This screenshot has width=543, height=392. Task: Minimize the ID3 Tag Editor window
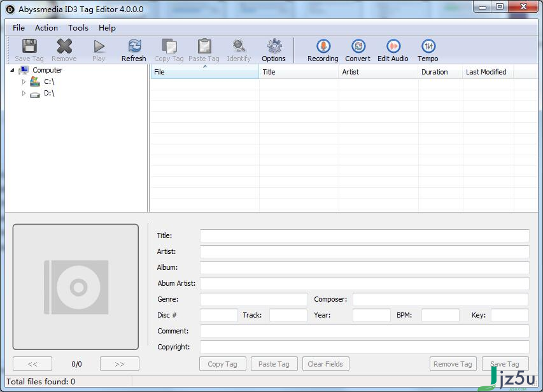pos(483,7)
